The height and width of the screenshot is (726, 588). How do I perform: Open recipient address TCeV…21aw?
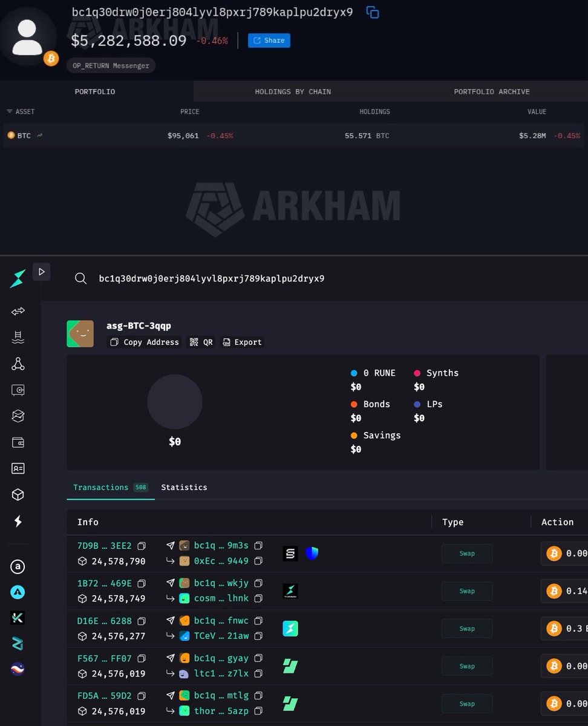221,636
